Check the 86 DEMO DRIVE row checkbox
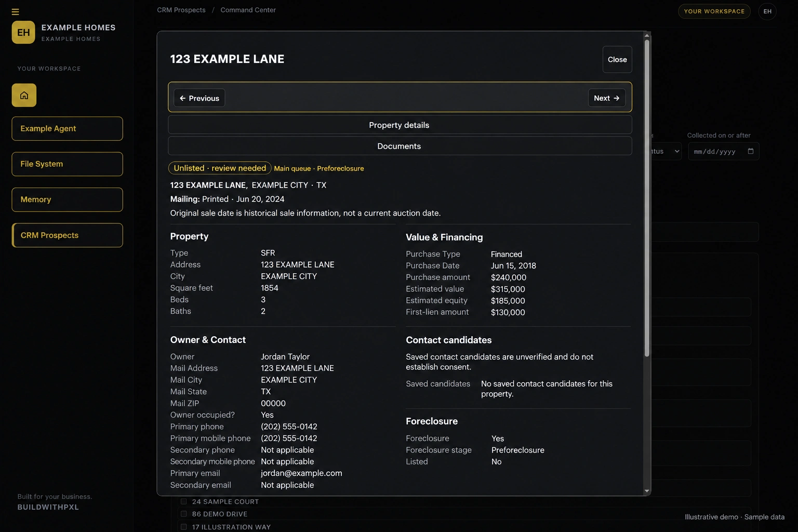This screenshot has height=532, width=798. click(183, 514)
